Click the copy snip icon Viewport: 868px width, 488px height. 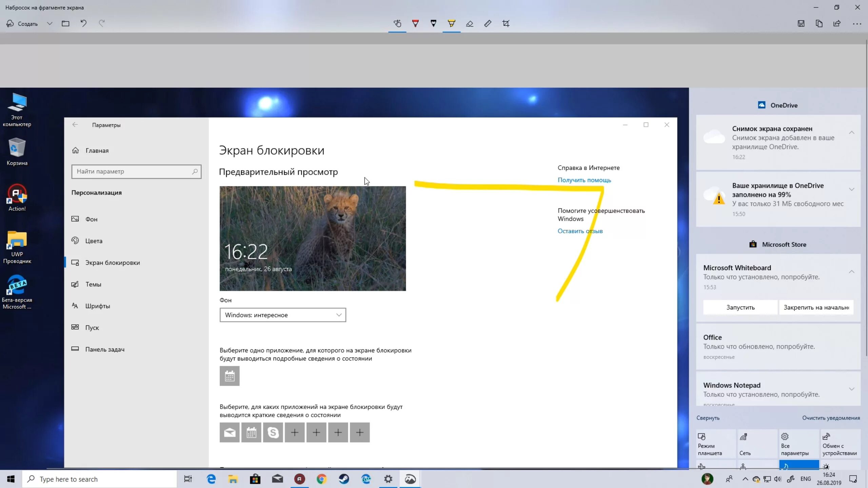819,23
